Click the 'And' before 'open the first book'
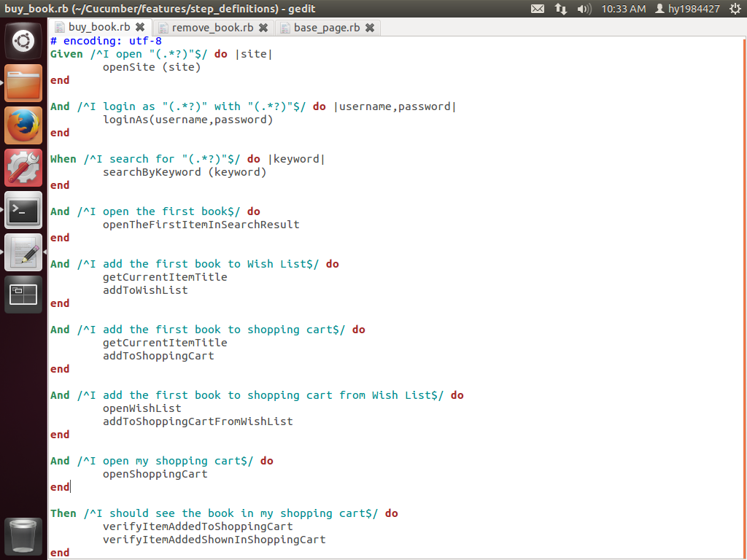The width and height of the screenshot is (747, 560). [60, 211]
